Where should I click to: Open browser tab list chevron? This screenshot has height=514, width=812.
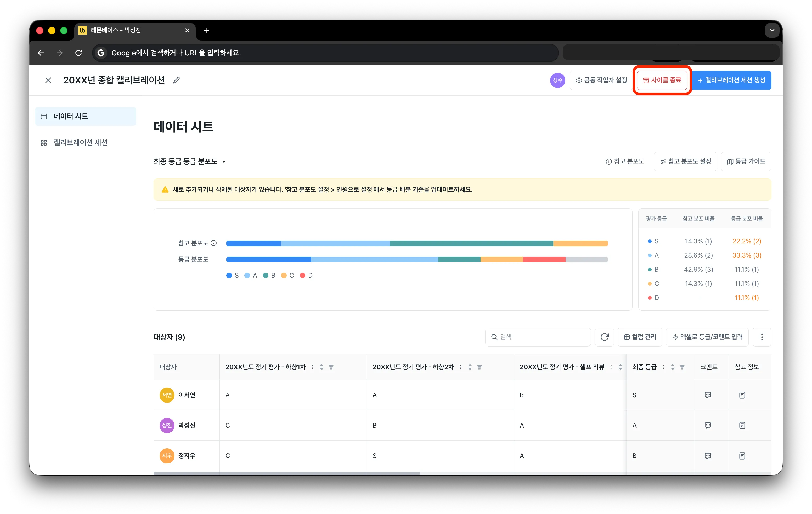pos(772,30)
